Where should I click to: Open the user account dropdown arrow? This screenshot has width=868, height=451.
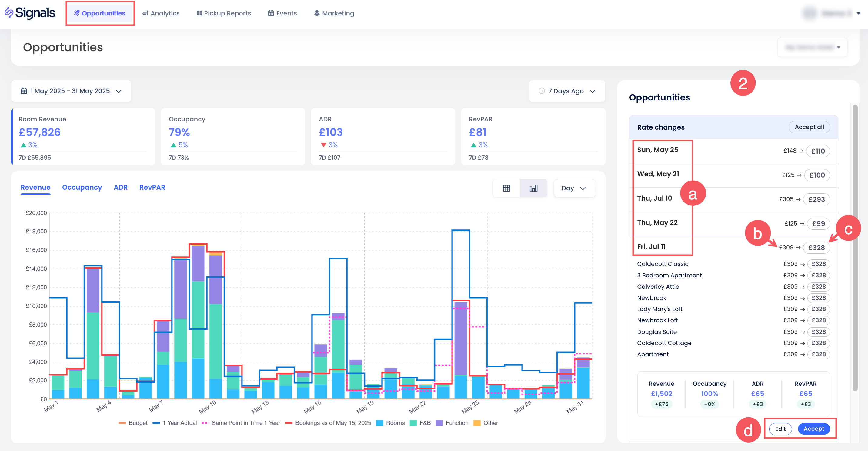[859, 13]
